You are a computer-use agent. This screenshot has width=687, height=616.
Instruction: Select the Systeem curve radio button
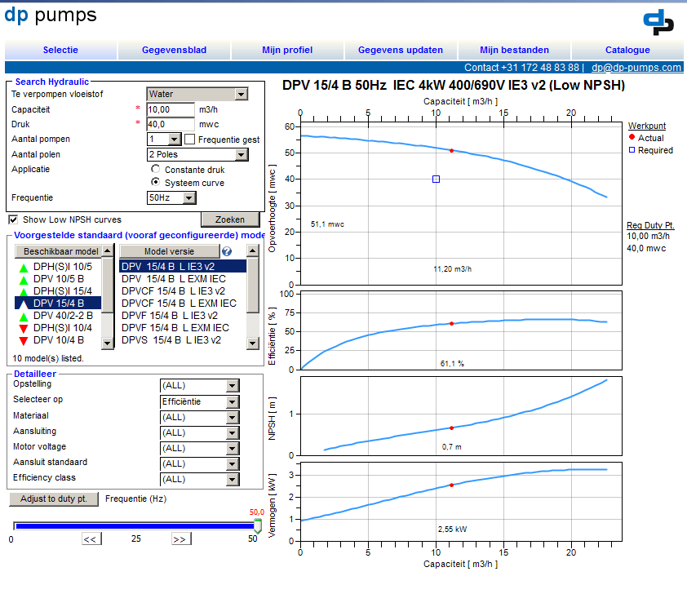pyautogui.click(x=156, y=182)
